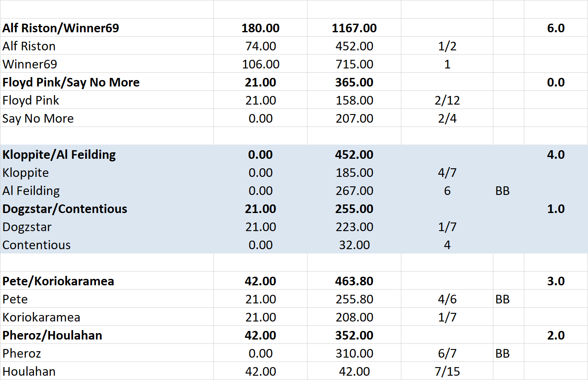Click Alf Riston's 74.00 cell
The image size is (588, 380).
[260, 46]
